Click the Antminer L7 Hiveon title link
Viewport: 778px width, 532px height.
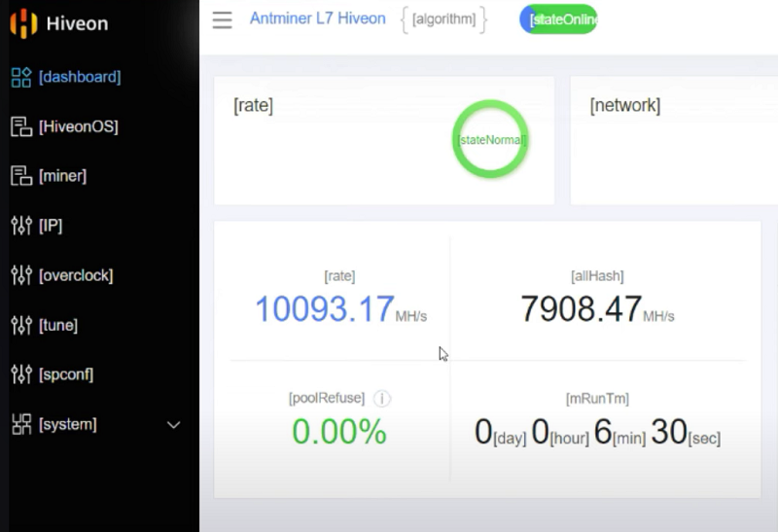tap(318, 18)
